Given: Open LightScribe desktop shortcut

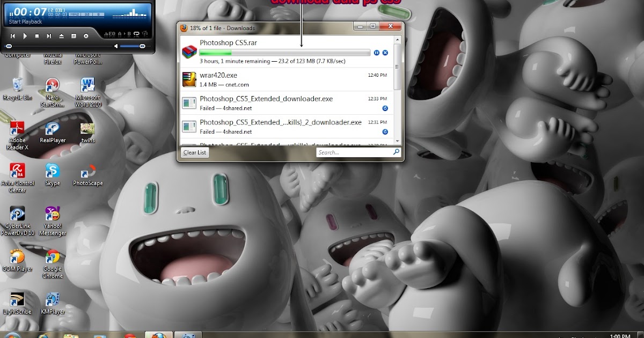Looking at the screenshot, I should point(17,303).
